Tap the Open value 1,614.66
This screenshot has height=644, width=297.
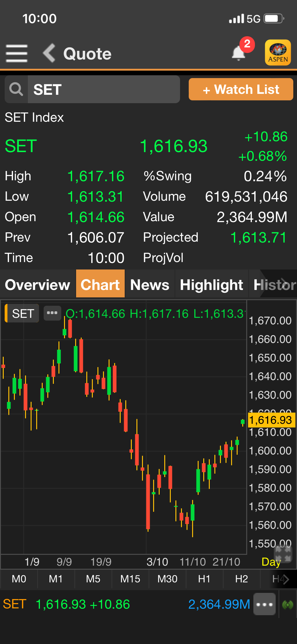click(x=96, y=217)
